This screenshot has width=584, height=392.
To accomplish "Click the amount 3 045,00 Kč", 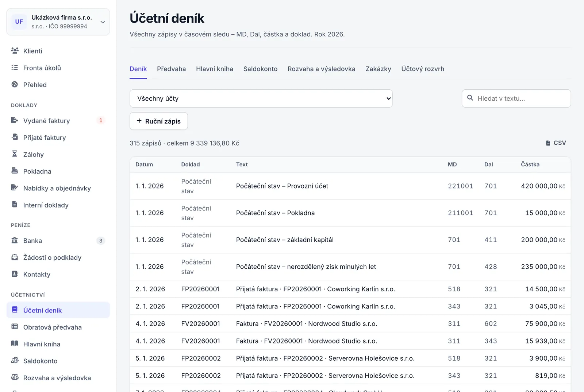I will (x=547, y=306).
